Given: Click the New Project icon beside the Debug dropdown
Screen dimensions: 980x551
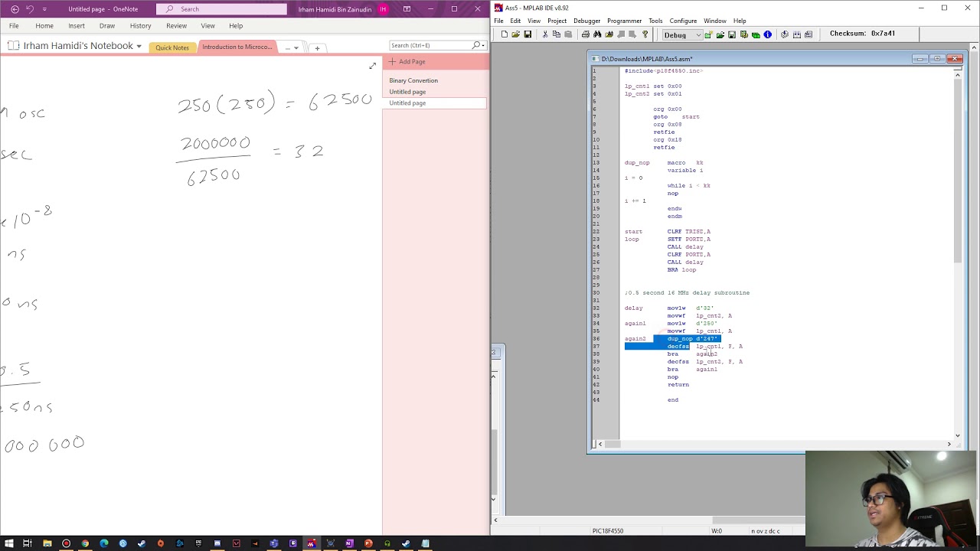Looking at the screenshot, I should click(708, 34).
